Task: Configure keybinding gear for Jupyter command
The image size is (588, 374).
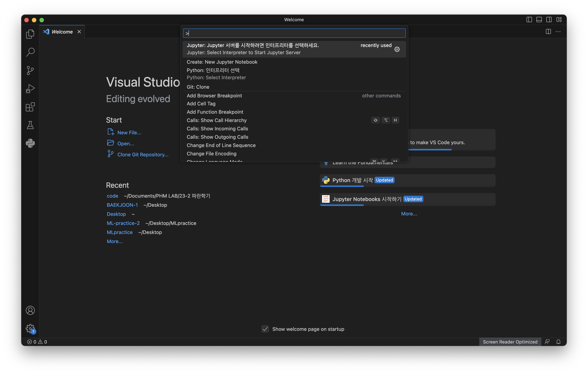Action: coord(397,49)
